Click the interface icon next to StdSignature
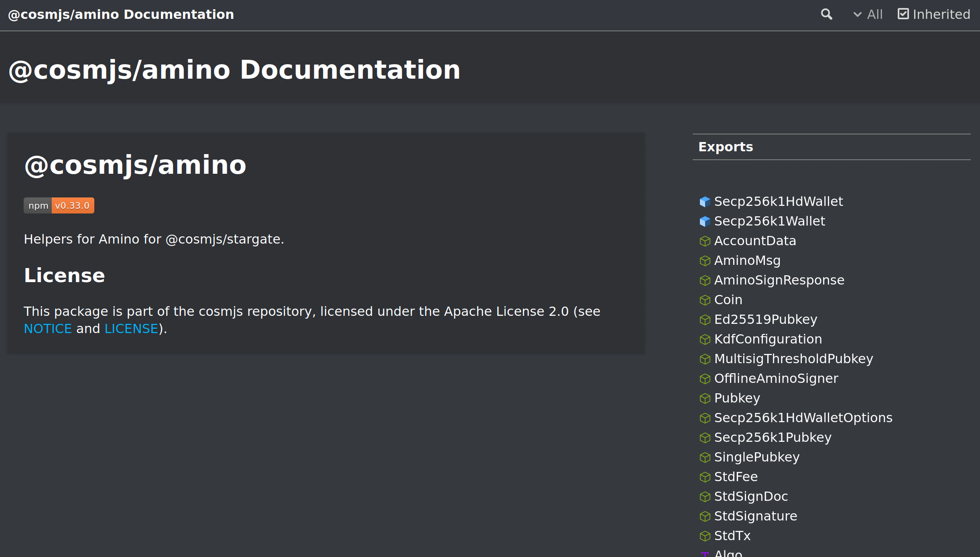This screenshot has height=557, width=980. click(705, 516)
